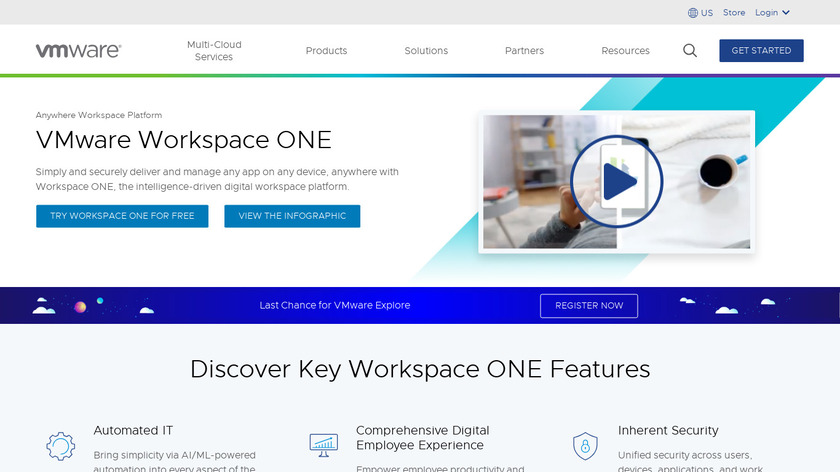Image resolution: width=840 pixels, height=472 pixels.
Task: Click the Automated IT gear icon
Action: point(61,446)
